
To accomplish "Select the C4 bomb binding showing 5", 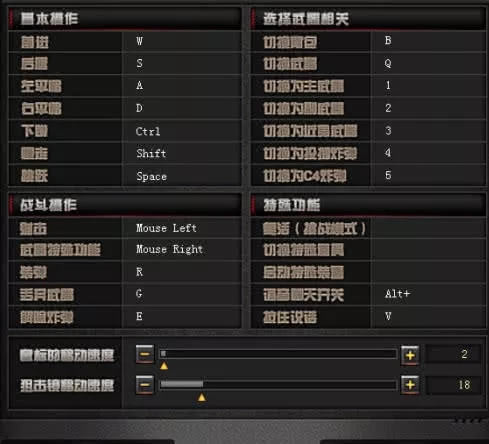I will pyautogui.click(x=428, y=175).
